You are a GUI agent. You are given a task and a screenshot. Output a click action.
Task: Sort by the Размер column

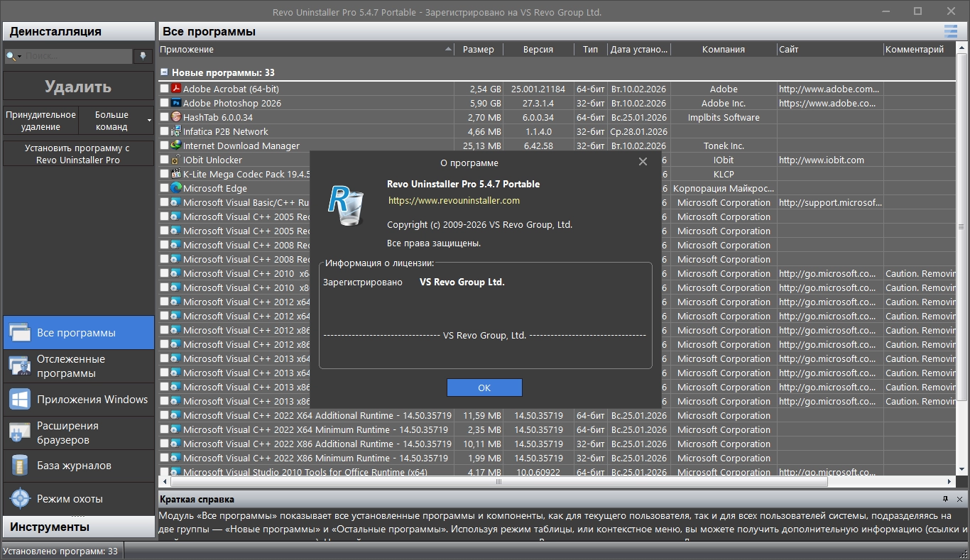479,49
